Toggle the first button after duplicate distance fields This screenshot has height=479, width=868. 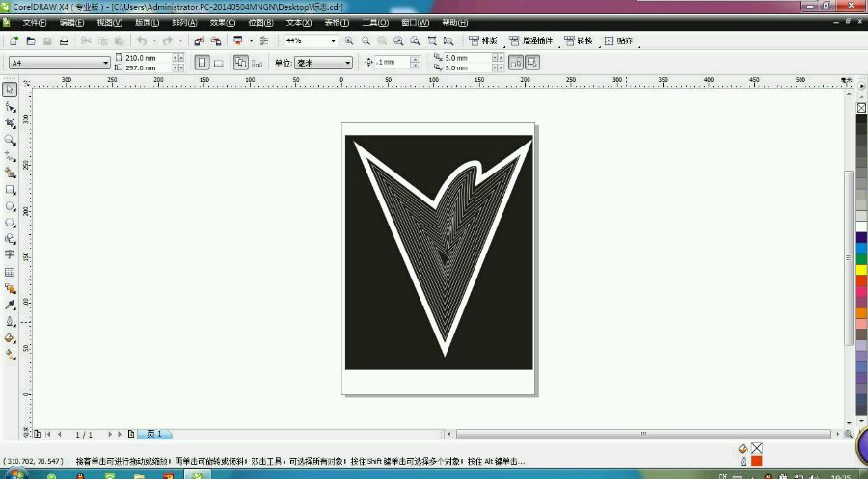tap(515, 63)
